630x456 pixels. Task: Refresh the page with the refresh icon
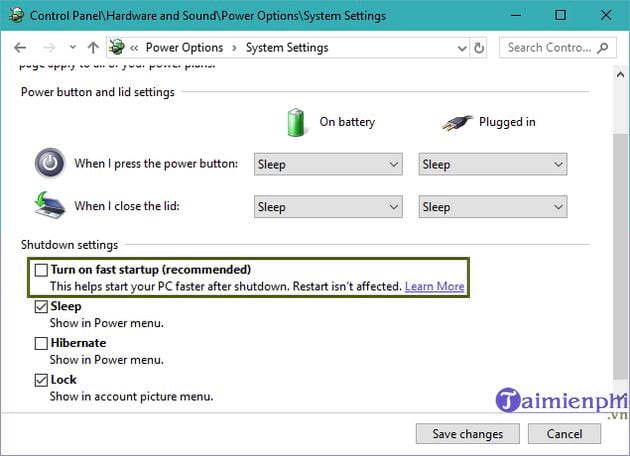(479, 48)
